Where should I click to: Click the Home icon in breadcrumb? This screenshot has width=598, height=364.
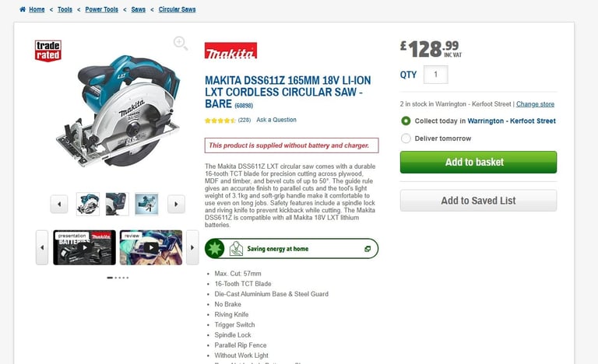click(23, 9)
